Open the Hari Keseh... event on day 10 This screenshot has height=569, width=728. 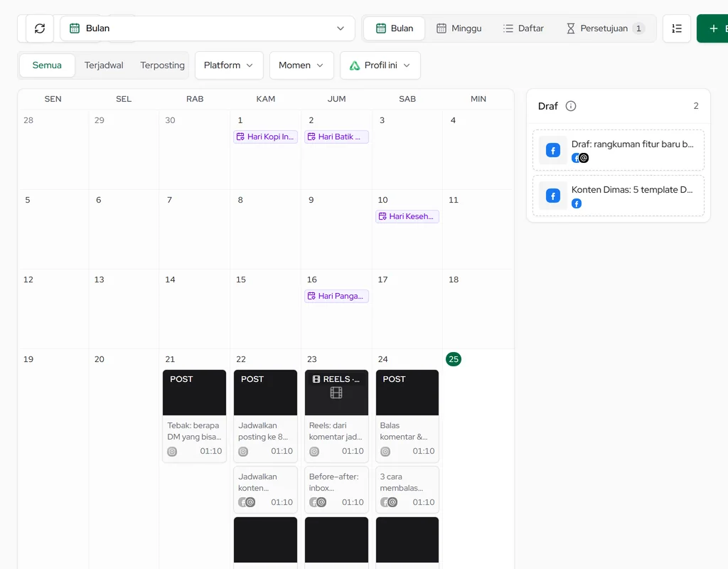[x=407, y=216]
